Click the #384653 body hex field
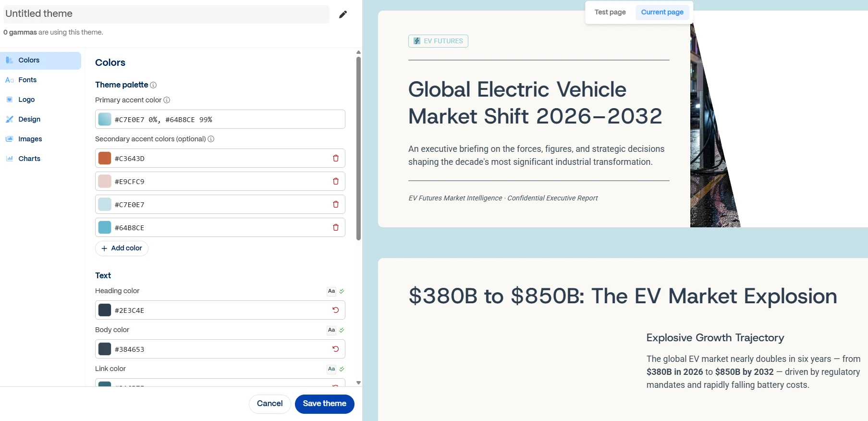Image resolution: width=868 pixels, height=421 pixels. (220, 349)
